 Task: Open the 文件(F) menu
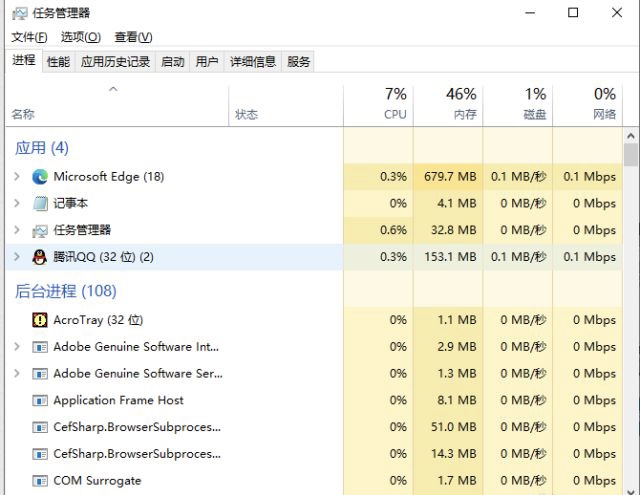coord(29,37)
